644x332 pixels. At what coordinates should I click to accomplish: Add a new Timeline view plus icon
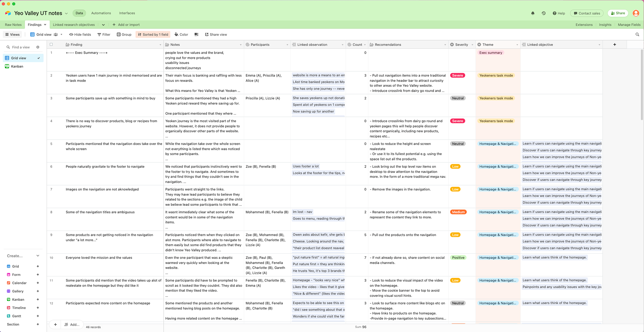(38, 308)
